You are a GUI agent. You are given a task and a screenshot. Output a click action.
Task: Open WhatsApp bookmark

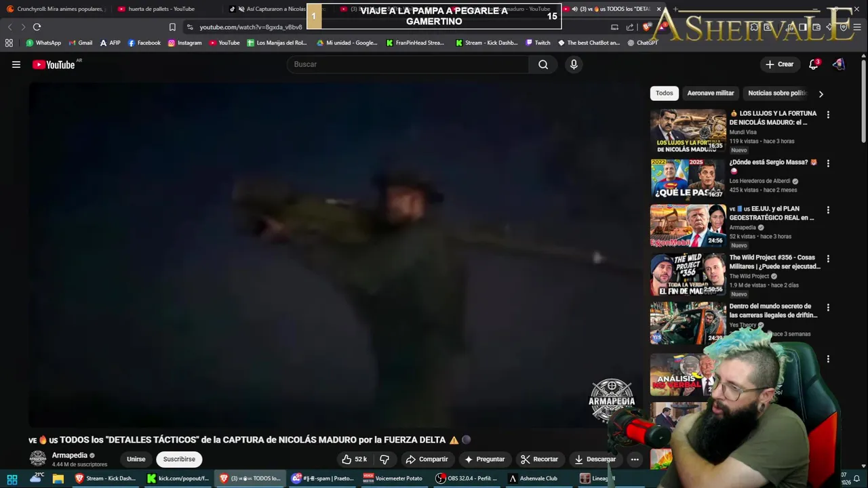click(43, 43)
